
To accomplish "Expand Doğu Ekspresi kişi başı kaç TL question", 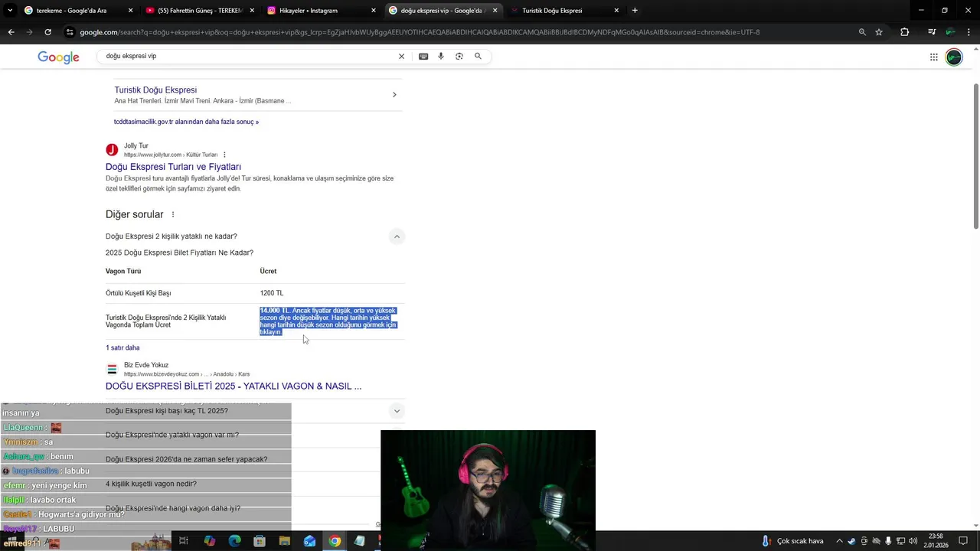I will tap(397, 411).
